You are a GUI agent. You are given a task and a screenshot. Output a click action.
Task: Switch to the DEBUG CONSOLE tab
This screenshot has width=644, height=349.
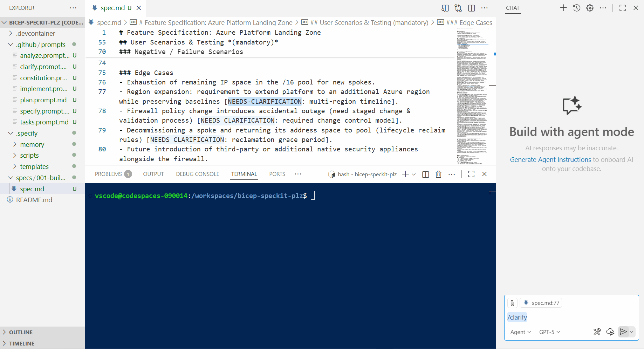point(197,174)
